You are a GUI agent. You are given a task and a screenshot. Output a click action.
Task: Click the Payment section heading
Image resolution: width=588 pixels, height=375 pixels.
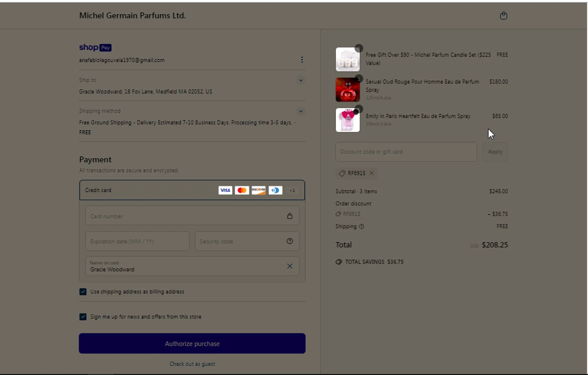pyautogui.click(x=95, y=160)
